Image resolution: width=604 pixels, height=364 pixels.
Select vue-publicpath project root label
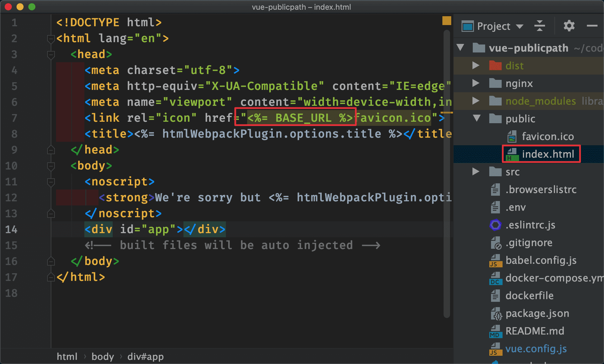[528, 48]
